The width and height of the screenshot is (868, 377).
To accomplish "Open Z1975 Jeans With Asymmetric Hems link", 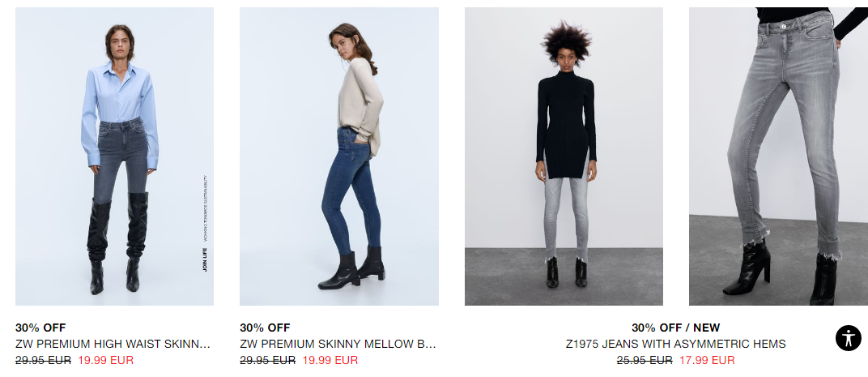I will pyautogui.click(x=675, y=344).
